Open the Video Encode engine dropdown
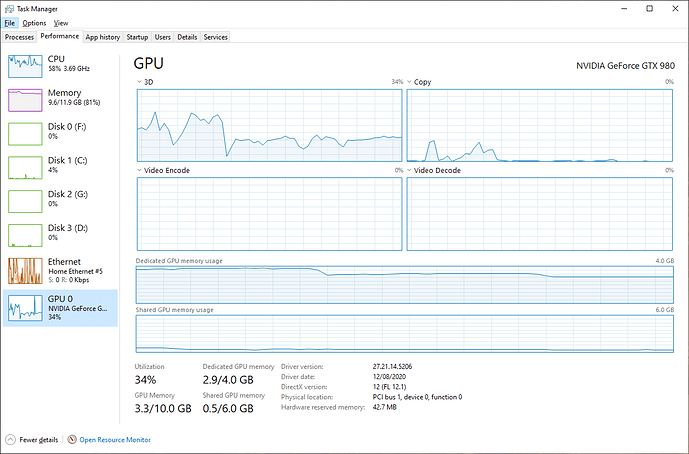This screenshot has height=454, width=689. pos(139,170)
